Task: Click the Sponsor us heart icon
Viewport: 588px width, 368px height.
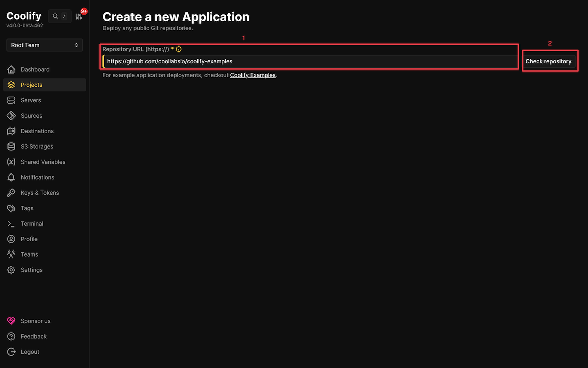Action: tap(11, 321)
